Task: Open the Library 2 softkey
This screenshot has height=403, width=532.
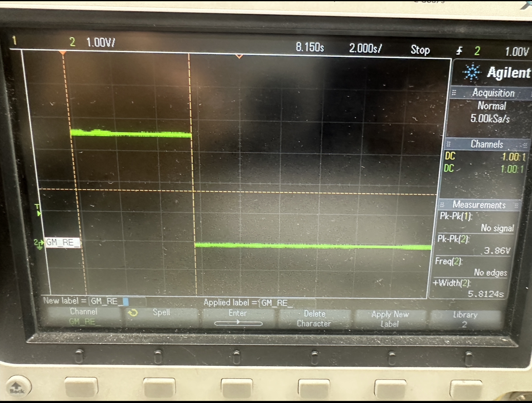Action: click(465, 319)
